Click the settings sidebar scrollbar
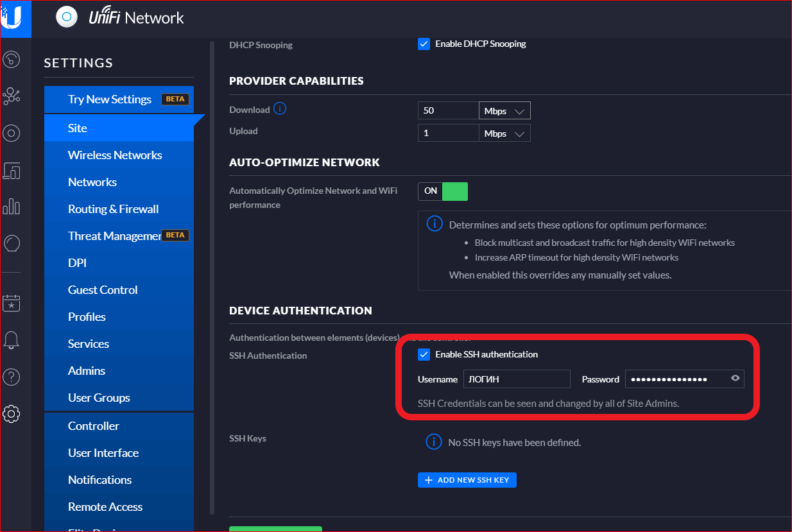The height and width of the screenshot is (532, 792). [x=212, y=278]
